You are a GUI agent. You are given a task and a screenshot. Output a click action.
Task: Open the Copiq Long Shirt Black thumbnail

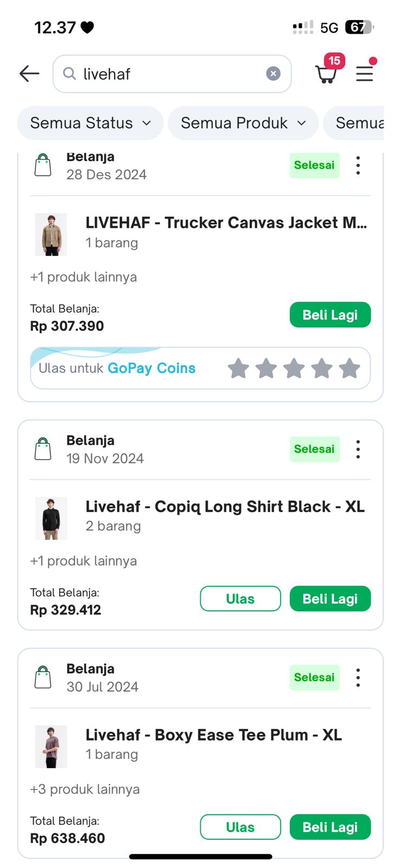(x=51, y=518)
